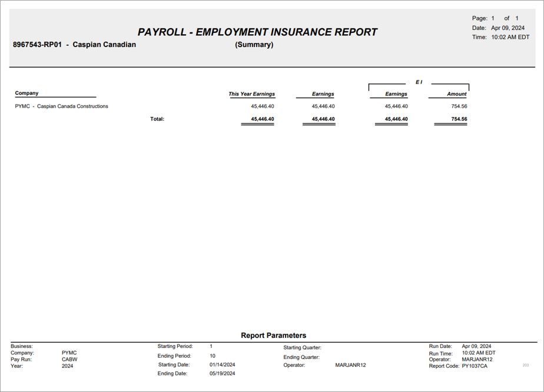Click the total This Year Earnings 45,446.40
544x392 pixels.
263,119
